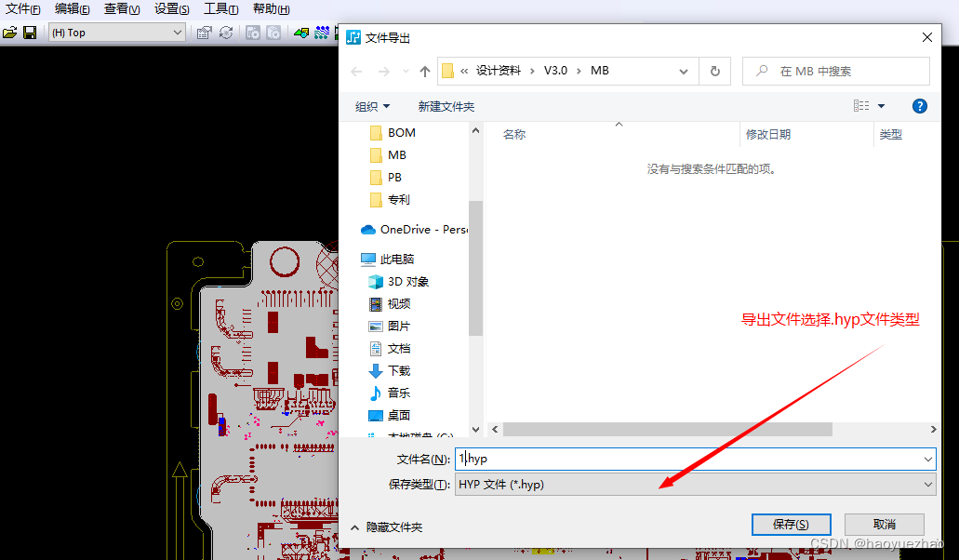Select 音乐 in navigation pane
Screen dimensions: 959x560
click(390, 393)
